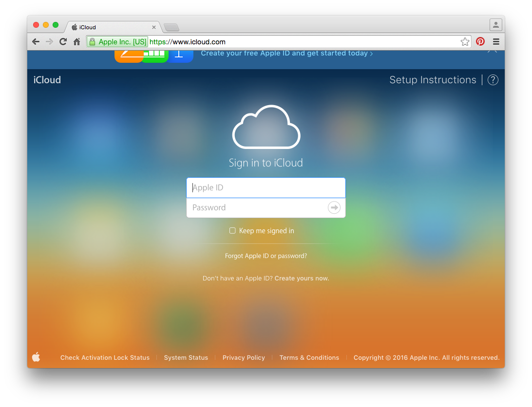Open System Status footer link

pyautogui.click(x=186, y=357)
